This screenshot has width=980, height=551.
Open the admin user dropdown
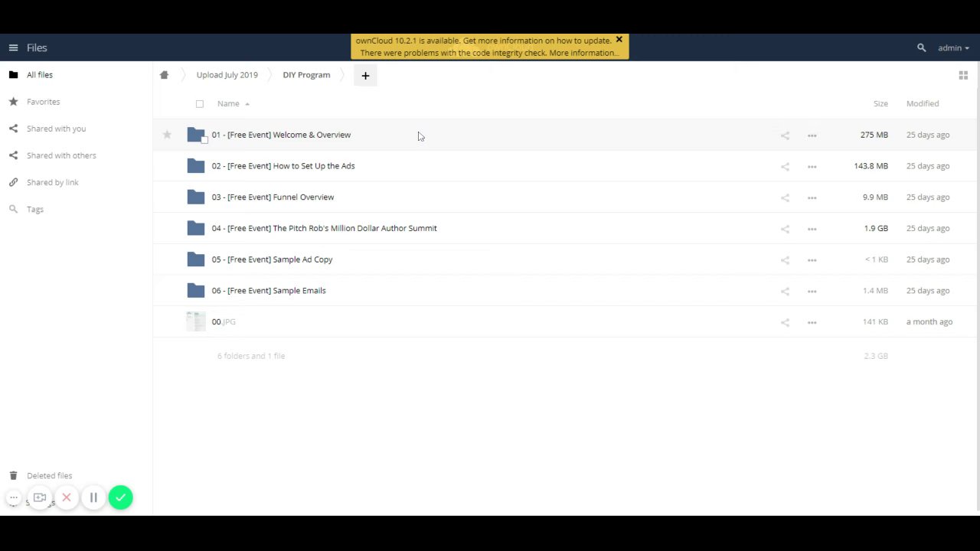[x=953, y=47]
